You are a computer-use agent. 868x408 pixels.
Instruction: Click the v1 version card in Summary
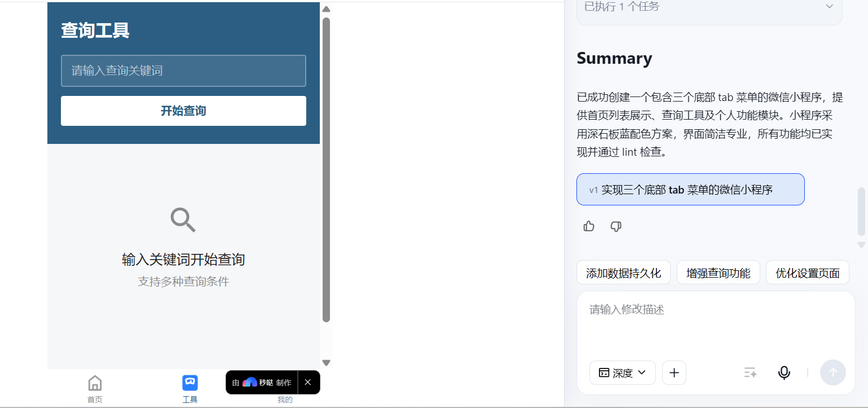(x=690, y=189)
